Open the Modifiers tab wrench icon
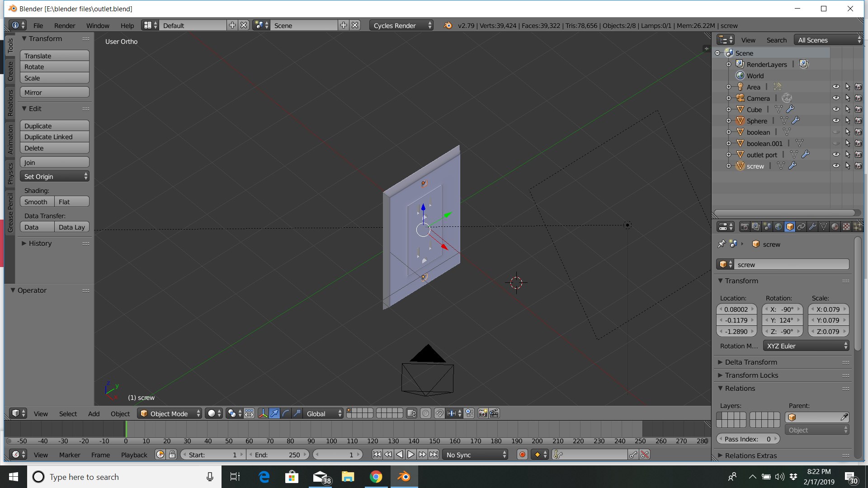 812,227
